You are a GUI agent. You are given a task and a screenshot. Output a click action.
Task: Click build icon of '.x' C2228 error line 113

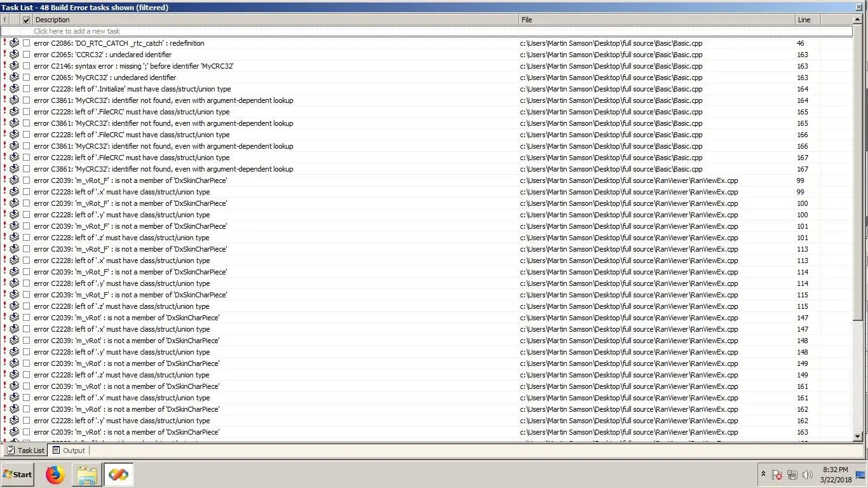[x=14, y=261]
